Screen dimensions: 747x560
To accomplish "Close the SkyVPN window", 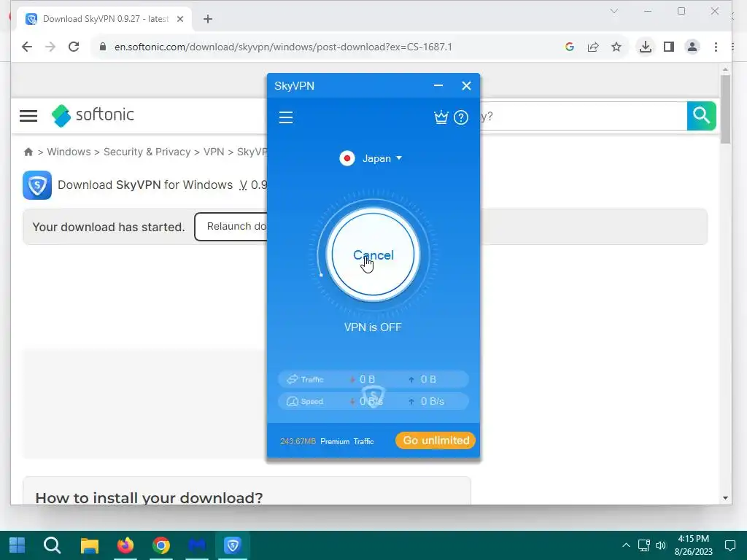I will (466, 86).
